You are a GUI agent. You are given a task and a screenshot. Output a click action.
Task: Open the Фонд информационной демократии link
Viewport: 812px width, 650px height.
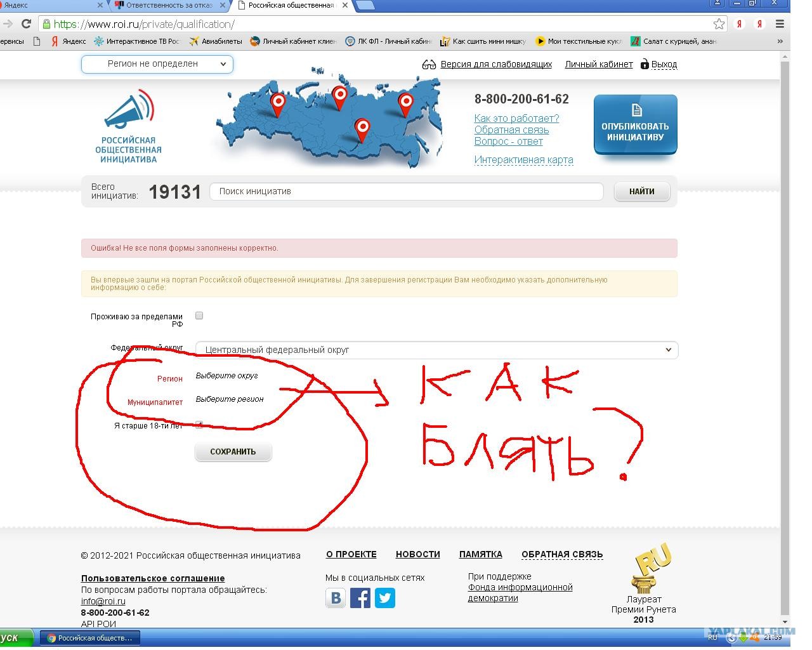(520, 592)
